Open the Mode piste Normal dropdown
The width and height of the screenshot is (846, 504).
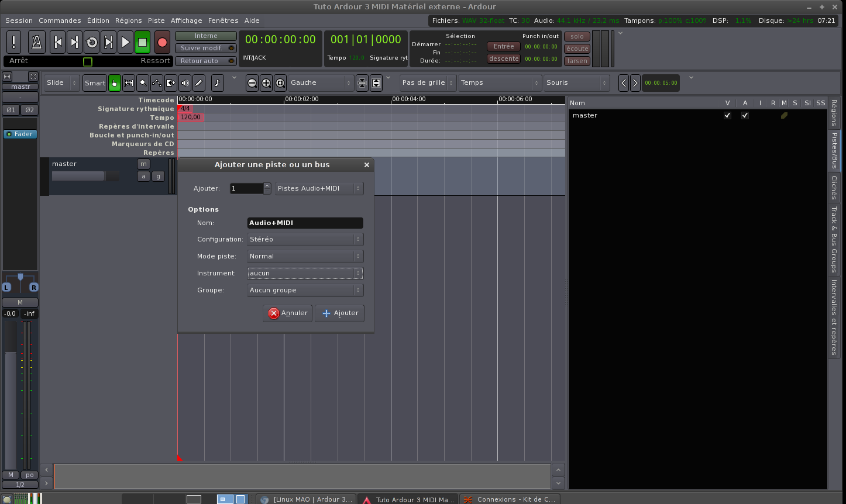(x=305, y=256)
